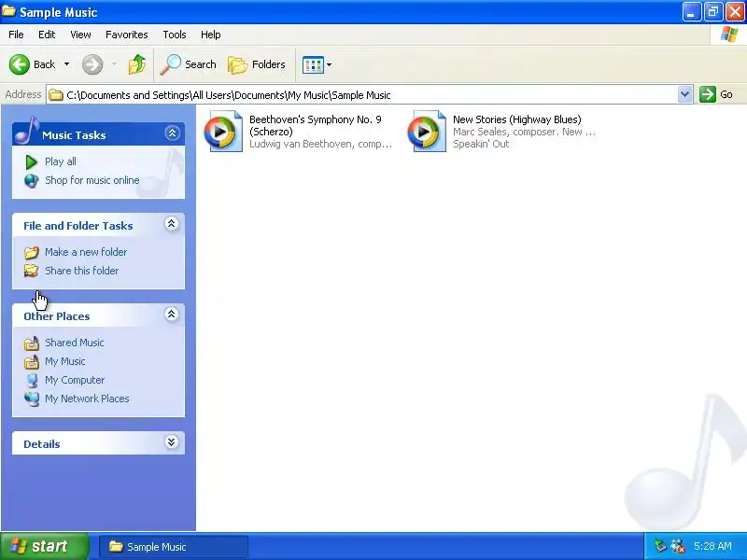Open the Views dropdown arrow

[330, 64]
